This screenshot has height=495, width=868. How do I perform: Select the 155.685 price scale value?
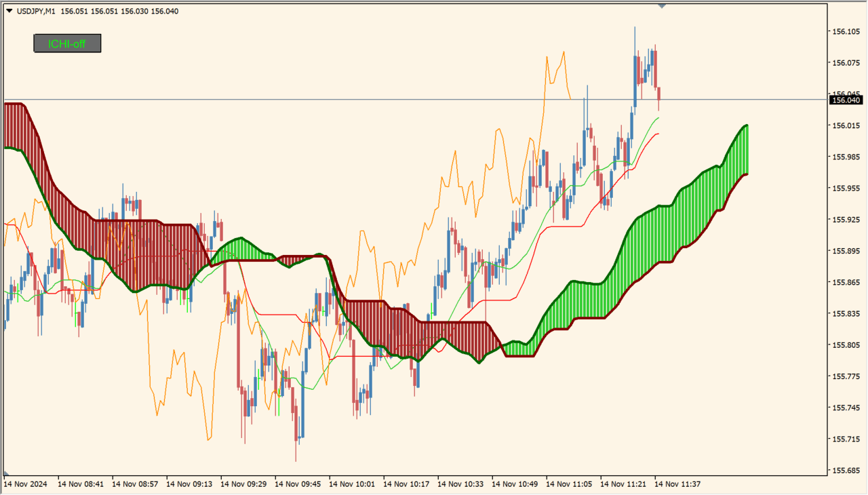845,470
